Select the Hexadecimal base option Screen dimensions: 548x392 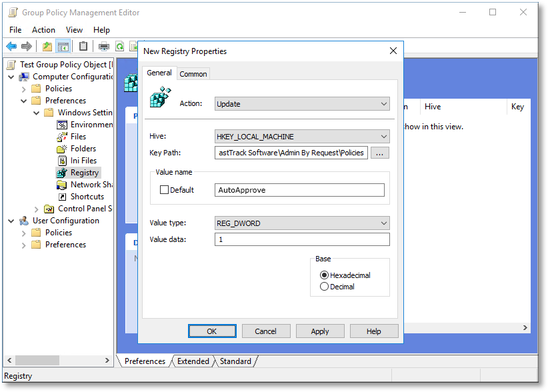point(325,275)
